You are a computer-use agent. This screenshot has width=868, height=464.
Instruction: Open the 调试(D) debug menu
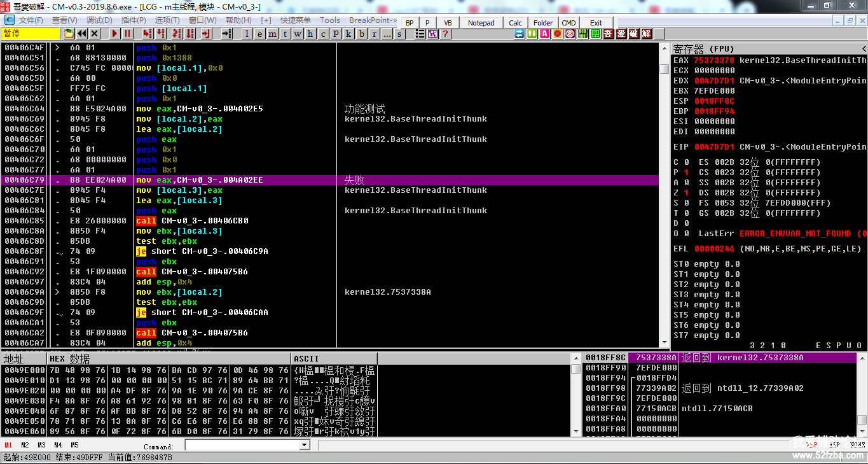point(99,20)
